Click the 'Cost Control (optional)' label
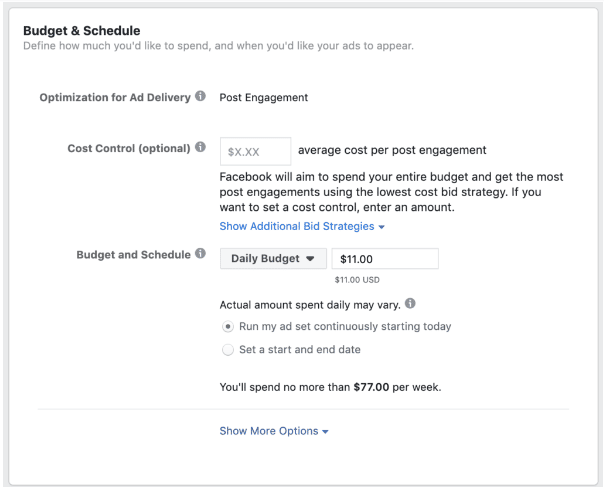The width and height of the screenshot is (604, 487). [129, 148]
